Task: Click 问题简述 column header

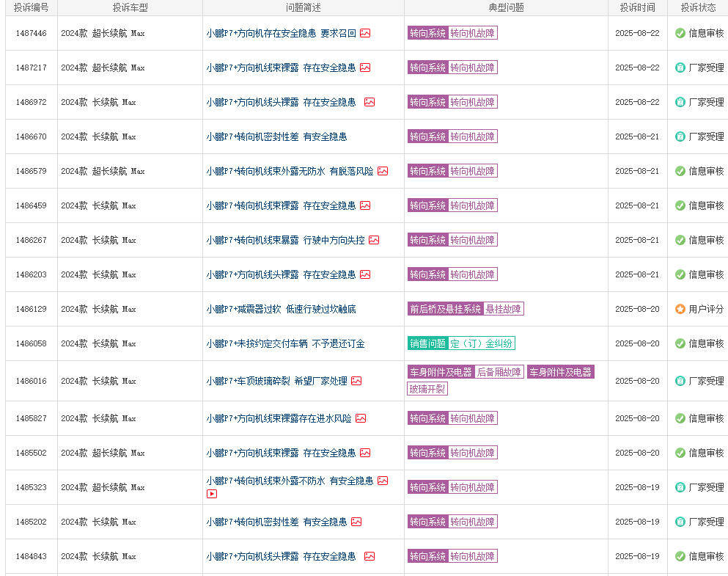Action: point(304,7)
